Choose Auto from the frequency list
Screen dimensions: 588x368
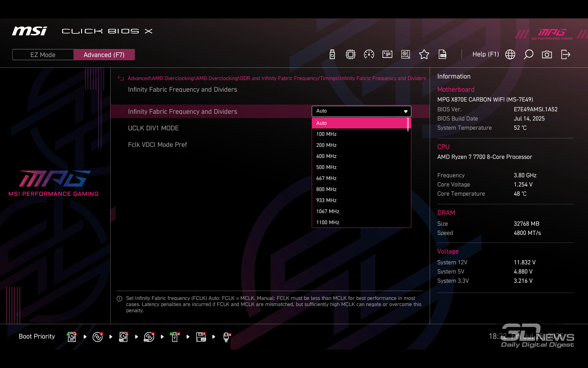[360, 123]
